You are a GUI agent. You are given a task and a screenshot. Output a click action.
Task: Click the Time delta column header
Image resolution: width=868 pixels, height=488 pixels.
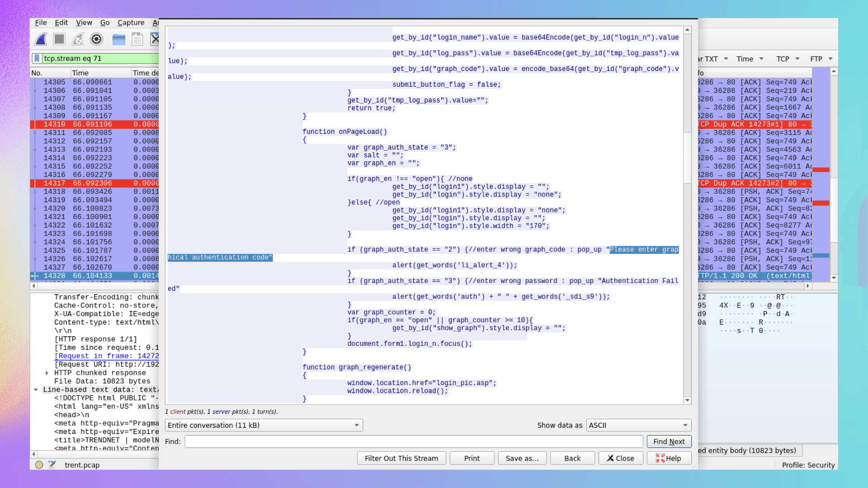(145, 73)
